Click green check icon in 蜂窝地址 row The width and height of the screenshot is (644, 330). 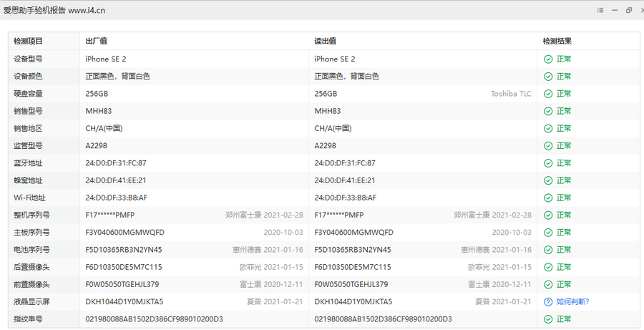click(x=548, y=180)
